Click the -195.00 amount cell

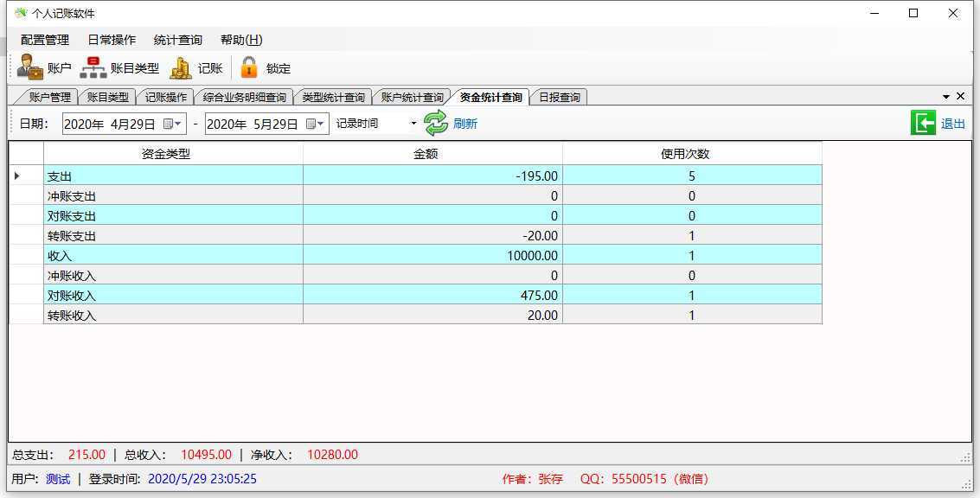pyautogui.click(x=432, y=176)
